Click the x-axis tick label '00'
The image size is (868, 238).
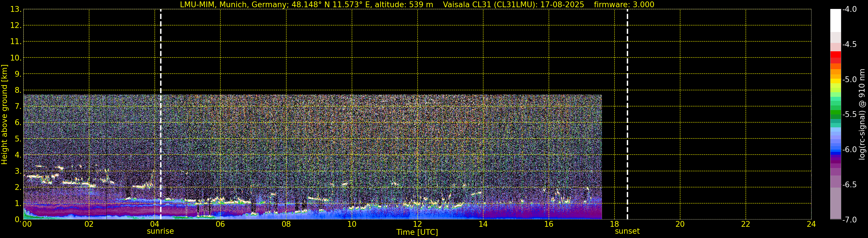pyautogui.click(x=27, y=224)
